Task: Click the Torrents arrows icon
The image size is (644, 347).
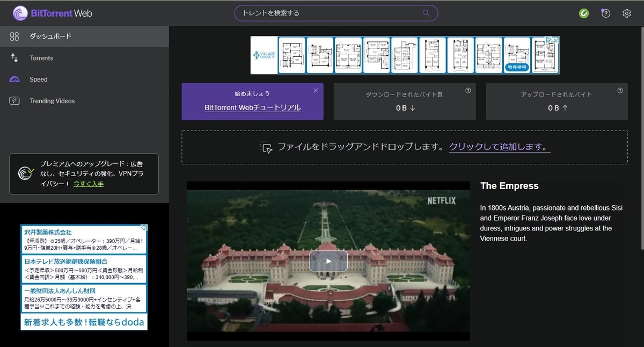Action: 14,58
